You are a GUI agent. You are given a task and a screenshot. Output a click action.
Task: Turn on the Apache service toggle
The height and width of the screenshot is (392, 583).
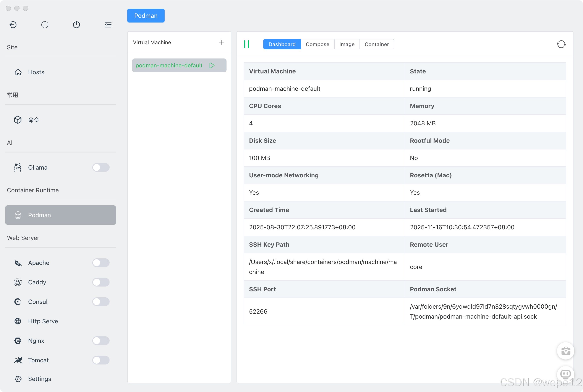coord(101,263)
